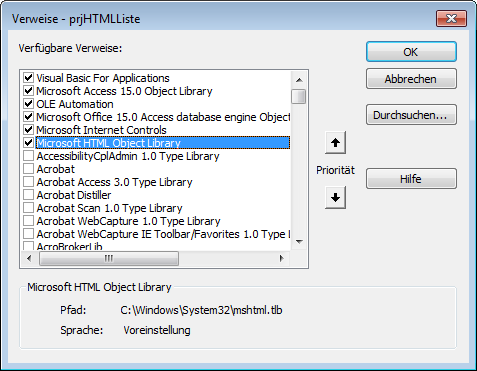
Task: Check Acrobat WebCapture 1.0 Type Library checkbox
Action: pos(28,221)
